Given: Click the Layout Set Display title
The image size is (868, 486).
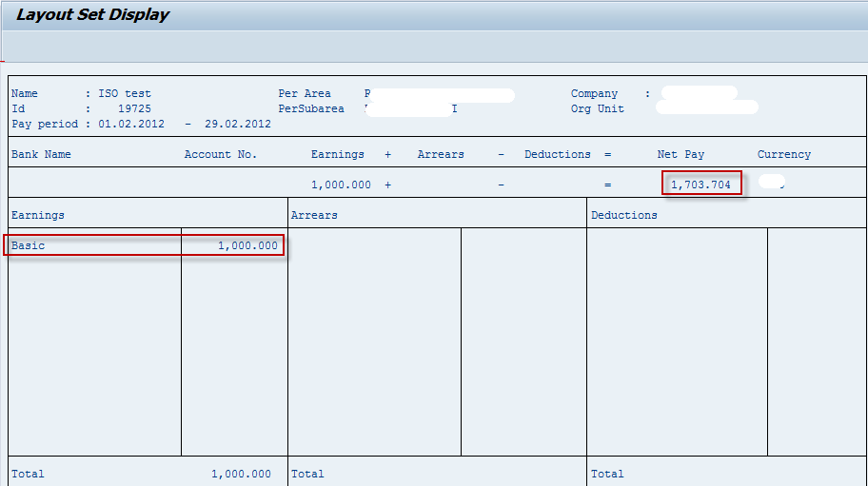Looking at the screenshot, I should point(92,15).
